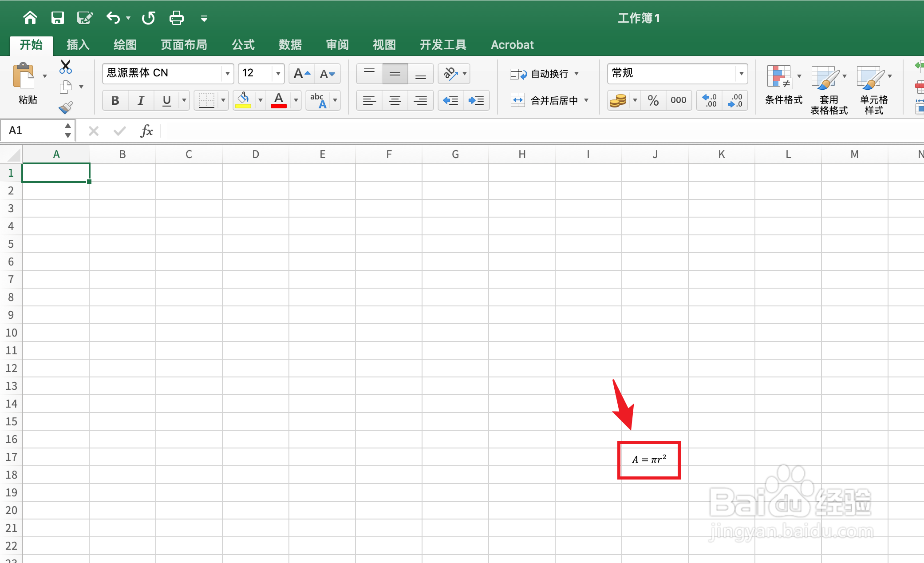
Task: Apply percent style
Action: [x=653, y=100]
